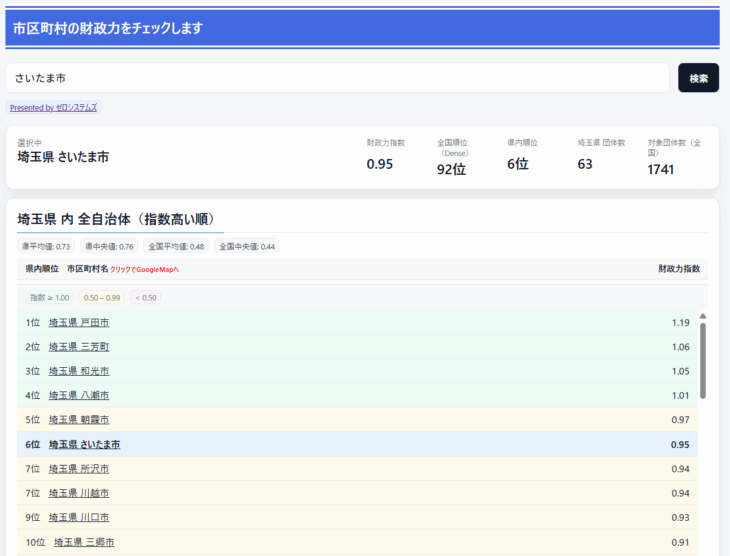Click the yellow 0.50 – 0.99 legend chip
This screenshot has width=730, height=556.
[x=102, y=298]
